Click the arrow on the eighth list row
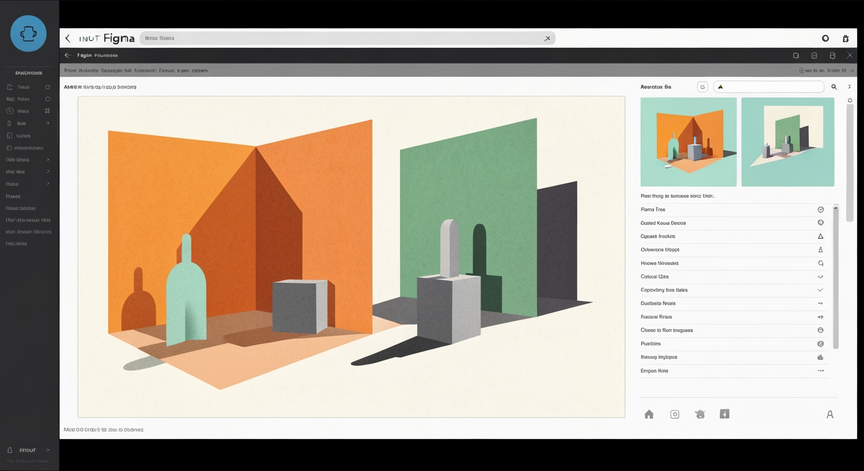Viewport: 864px width, 471px height. point(820,304)
